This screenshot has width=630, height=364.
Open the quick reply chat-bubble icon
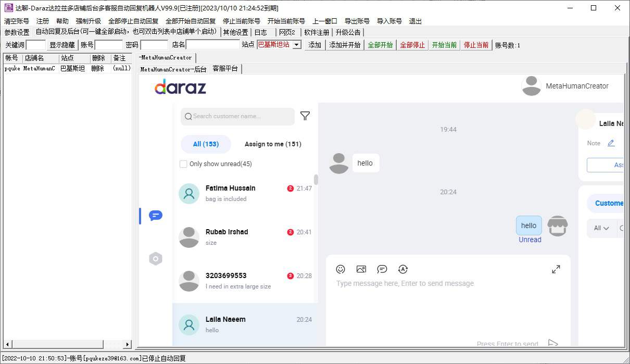[x=382, y=269]
